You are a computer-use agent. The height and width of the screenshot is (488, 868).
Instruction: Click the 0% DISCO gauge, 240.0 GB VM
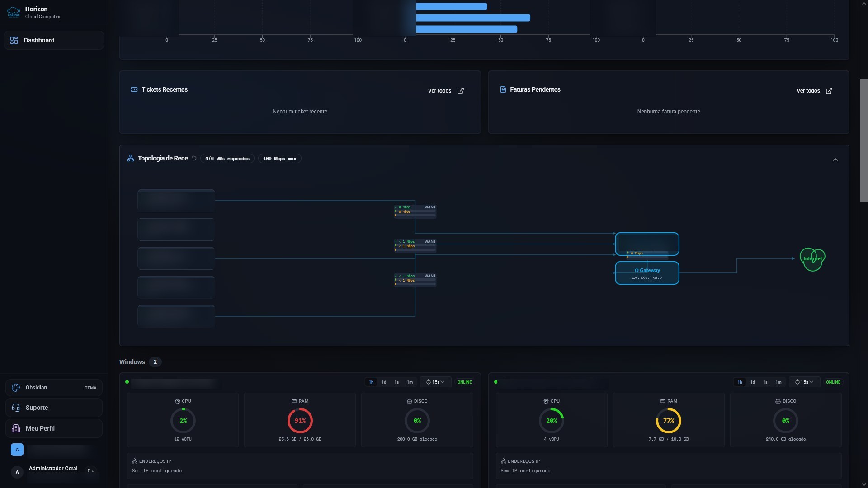tap(786, 421)
